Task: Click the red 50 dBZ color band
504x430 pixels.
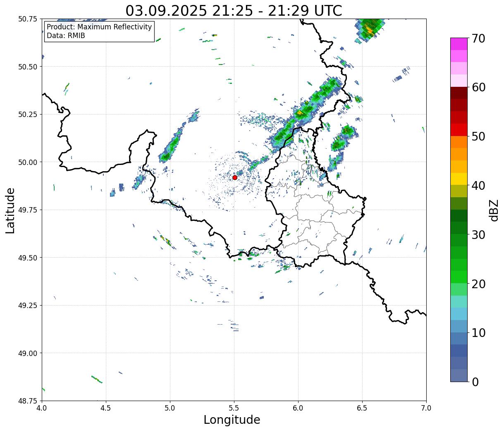Action: point(459,130)
